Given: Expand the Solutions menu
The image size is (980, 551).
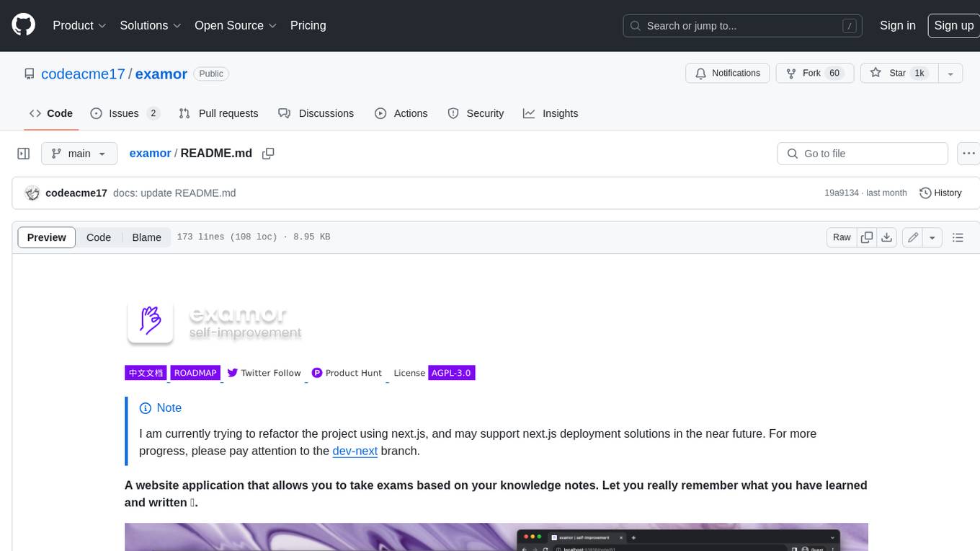Looking at the screenshot, I should [150, 25].
